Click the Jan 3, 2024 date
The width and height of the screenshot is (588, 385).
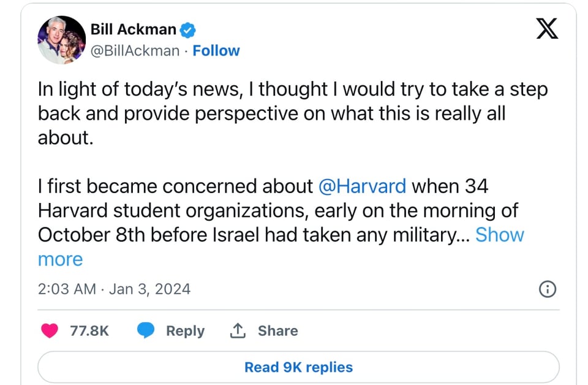(x=149, y=289)
